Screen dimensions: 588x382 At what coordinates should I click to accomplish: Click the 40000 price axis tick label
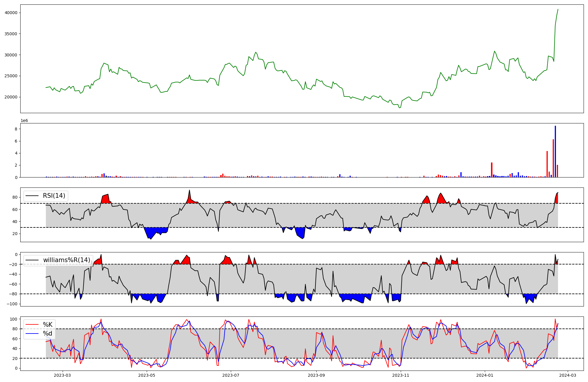(11, 13)
